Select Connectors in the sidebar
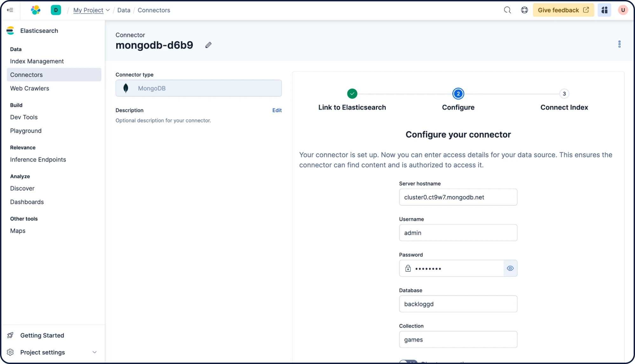635x364 pixels. pos(54,75)
